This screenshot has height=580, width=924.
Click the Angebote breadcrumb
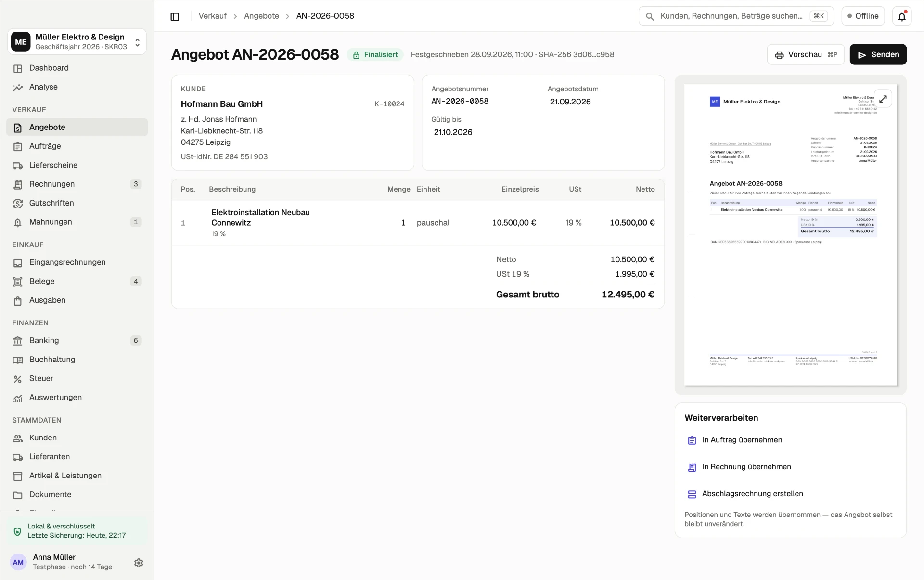point(261,16)
